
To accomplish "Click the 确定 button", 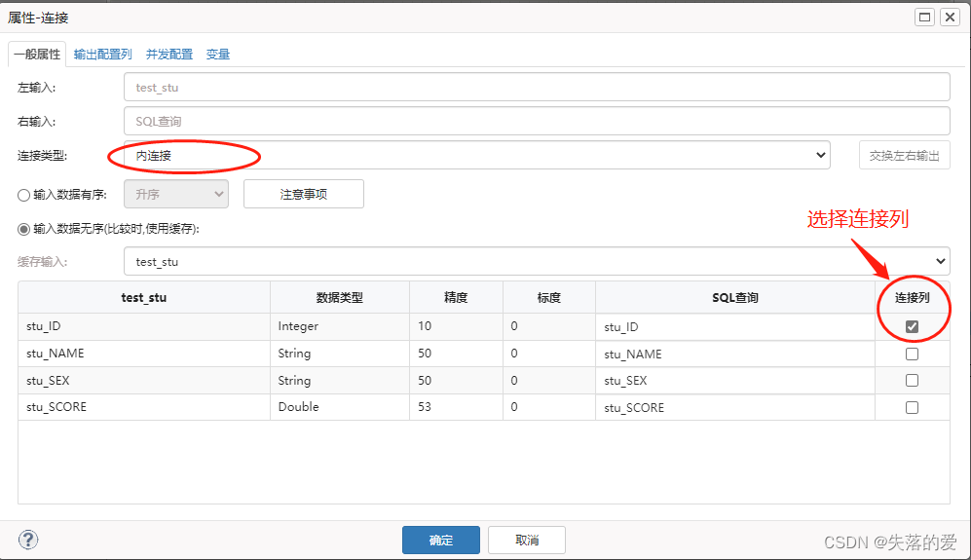I will [441, 541].
